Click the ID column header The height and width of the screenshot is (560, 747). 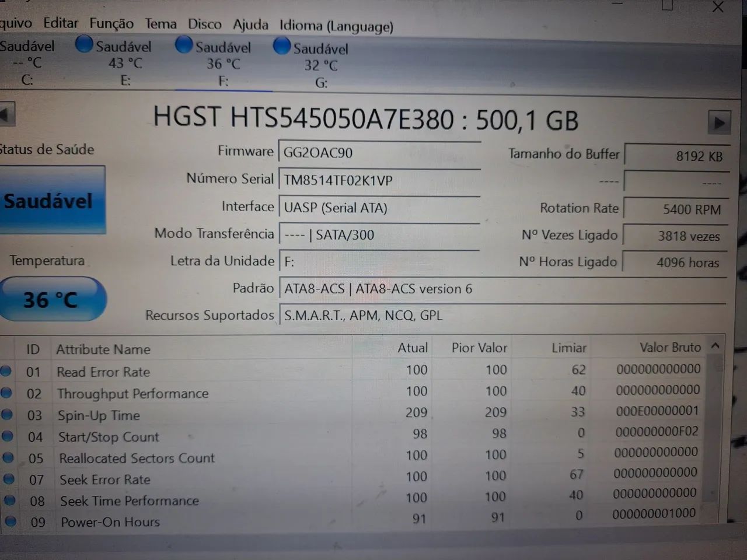click(33, 349)
